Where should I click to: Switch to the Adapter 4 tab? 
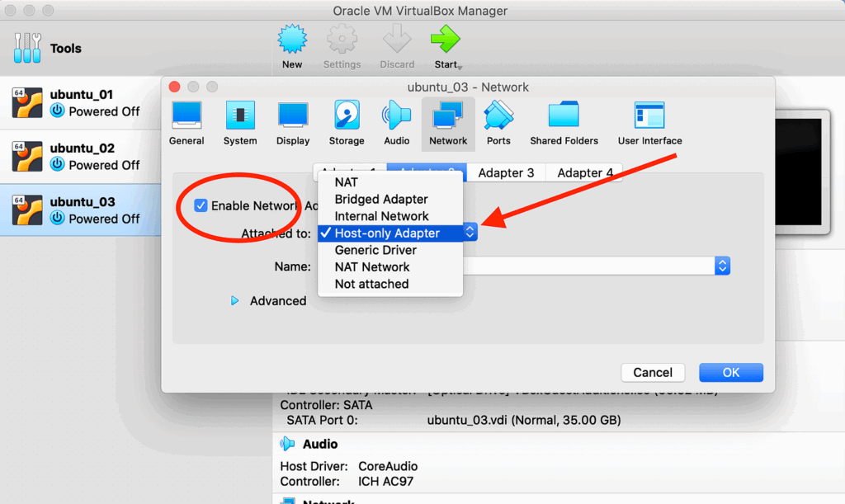point(585,173)
